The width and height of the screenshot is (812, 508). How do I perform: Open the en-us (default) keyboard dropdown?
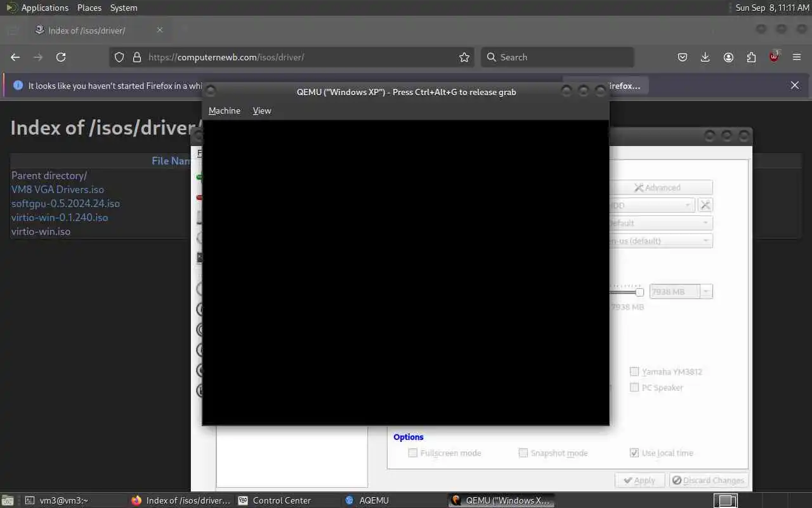pyautogui.click(x=660, y=241)
